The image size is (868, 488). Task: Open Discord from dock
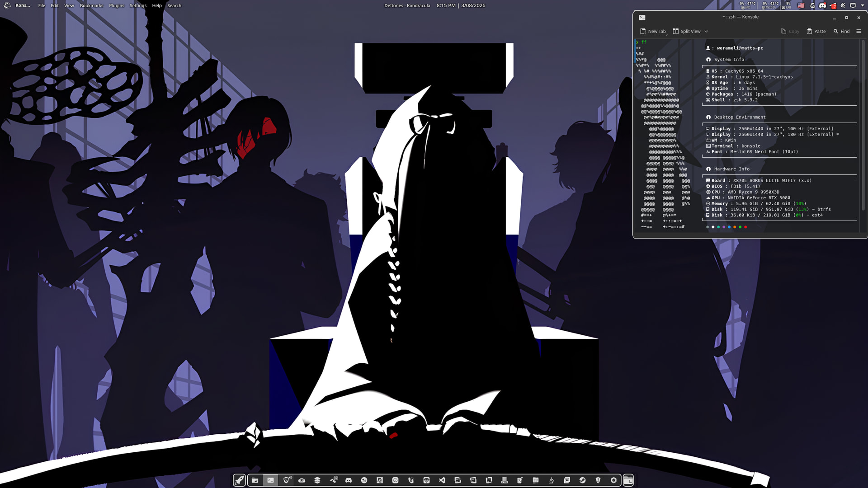point(349,480)
